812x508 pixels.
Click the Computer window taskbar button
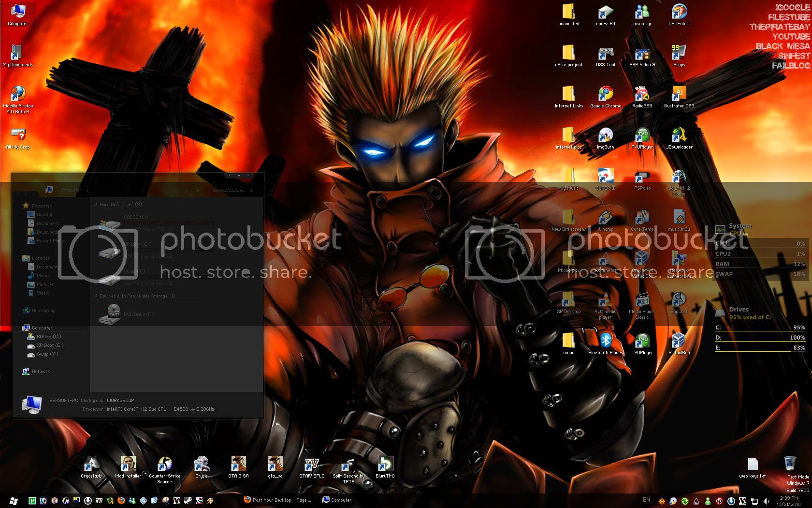337,500
